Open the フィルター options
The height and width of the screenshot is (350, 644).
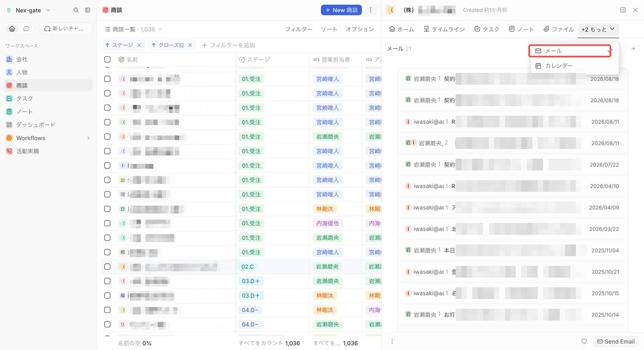[x=298, y=29]
